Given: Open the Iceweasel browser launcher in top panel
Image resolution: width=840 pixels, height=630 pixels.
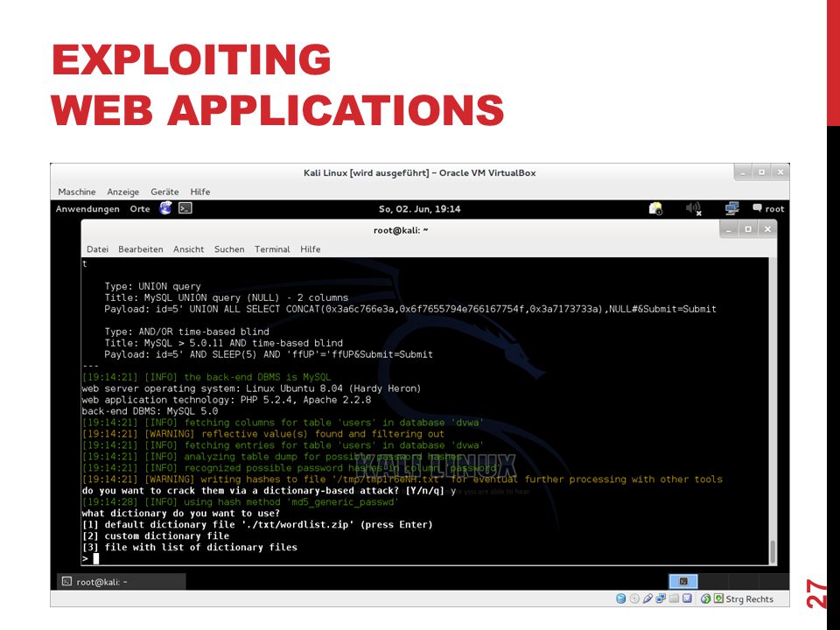Looking at the screenshot, I should point(165,208).
